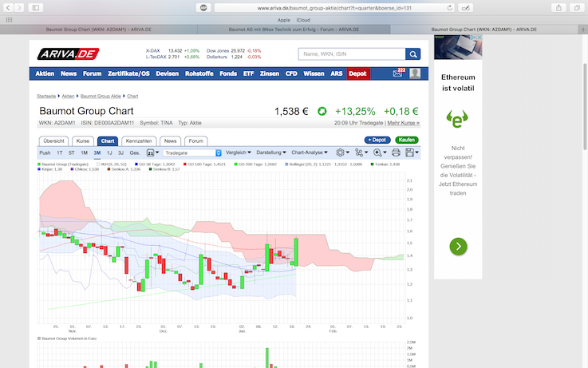Follow the Mehr Kurse link
The width and height of the screenshot is (588, 368).
coord(403,123)
